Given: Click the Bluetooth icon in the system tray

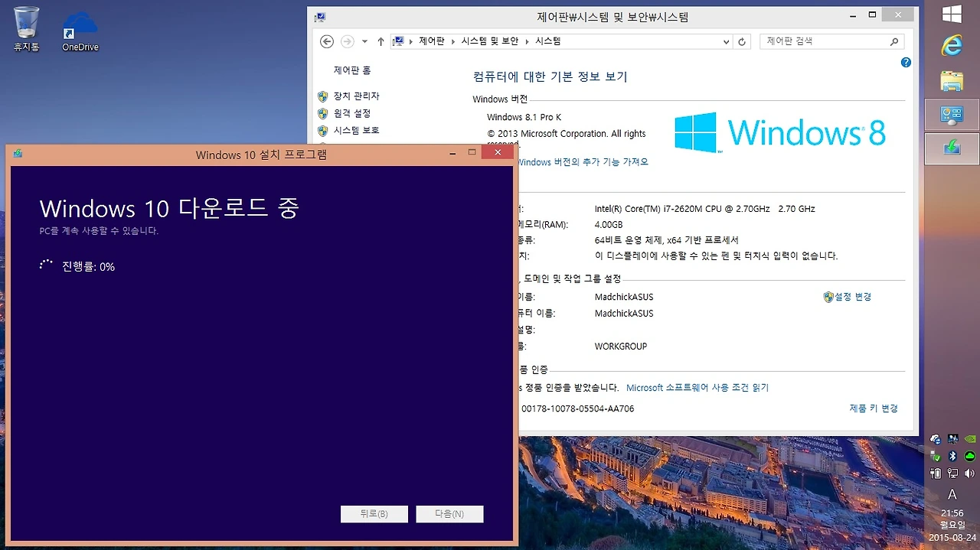Looking at the screenshot, I should (x=952, y=456).
